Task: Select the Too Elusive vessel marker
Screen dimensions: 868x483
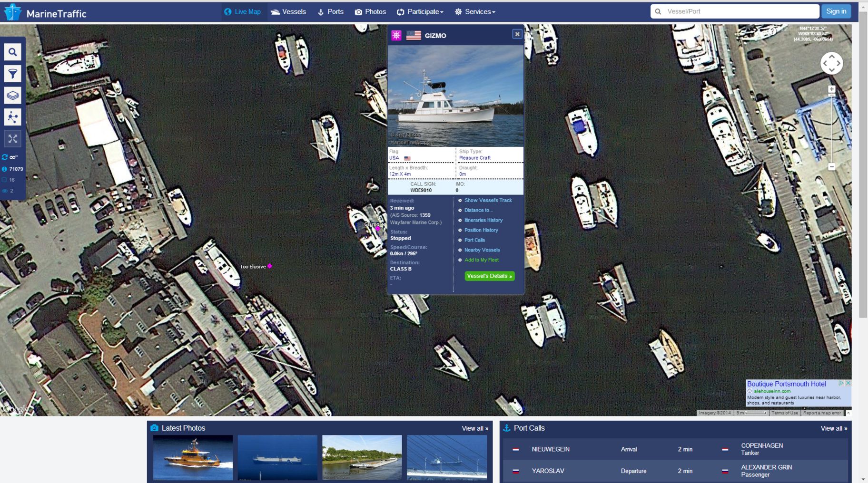Action: pos(269,266)
